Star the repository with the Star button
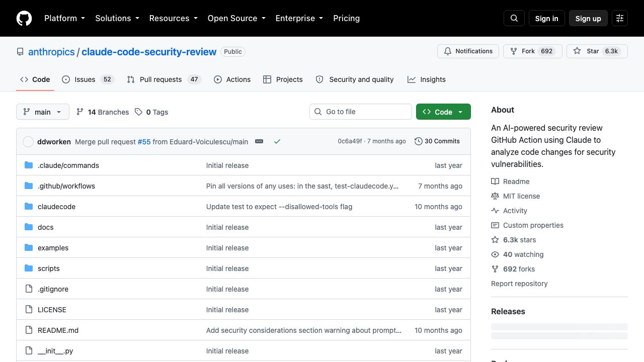This screenshot has height=362, width=644. pos(597,51)
